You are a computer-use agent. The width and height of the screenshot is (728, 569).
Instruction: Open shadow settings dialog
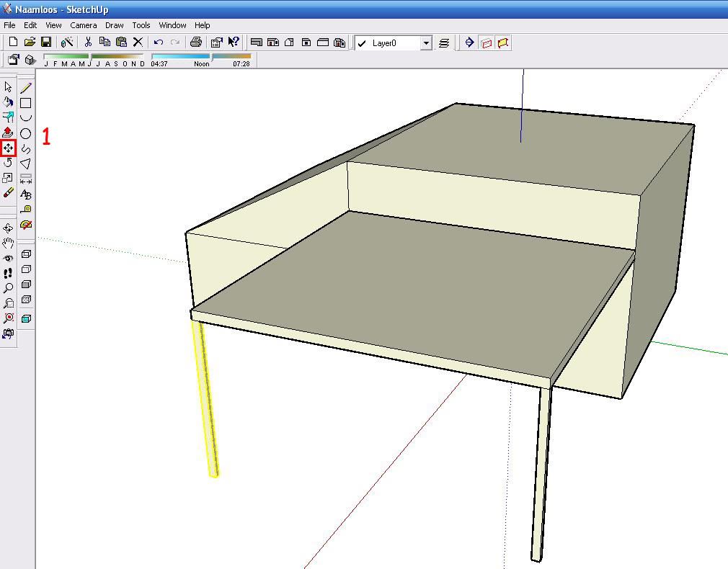point(14,60)
